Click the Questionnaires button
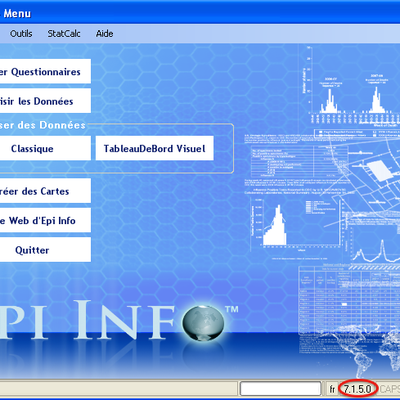 tap(45, 71)
